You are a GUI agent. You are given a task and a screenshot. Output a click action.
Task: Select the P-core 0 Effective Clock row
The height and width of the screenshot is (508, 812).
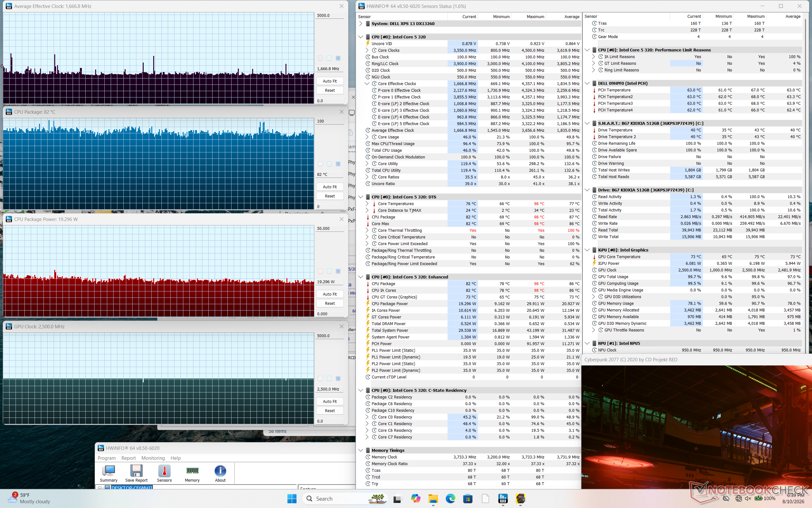(x=476, y=90)
